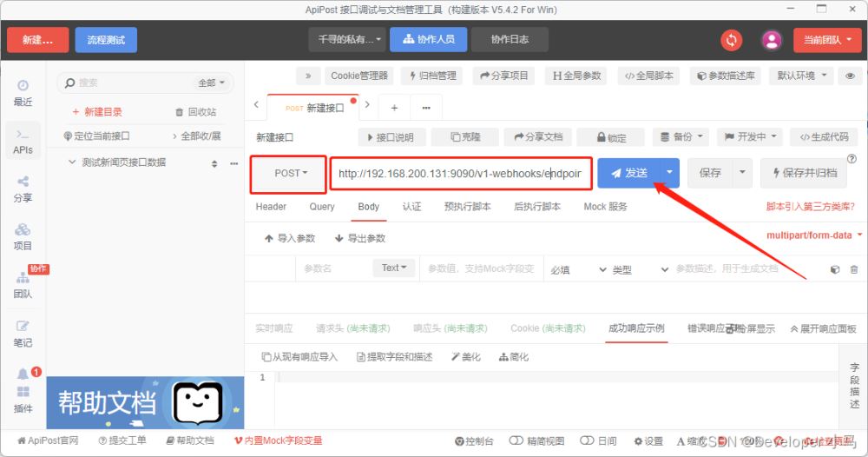The width and height of the screenshot is (868, 457).
Task: Switch to the Header tab
Action: [x=271, y=207]
